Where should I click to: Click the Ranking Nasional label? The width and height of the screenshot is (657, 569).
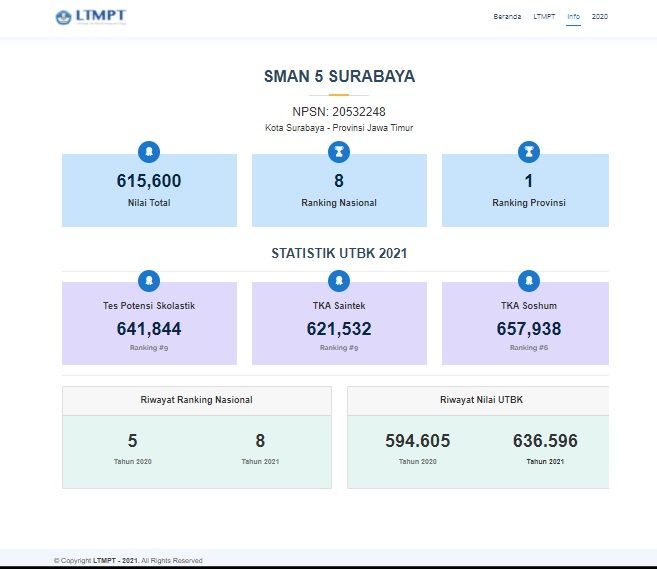tap(339, 203)
